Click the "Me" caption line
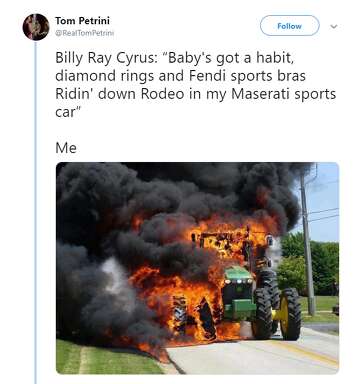The height and width of the screenshot is (384, 360). (x=66, y=148)
